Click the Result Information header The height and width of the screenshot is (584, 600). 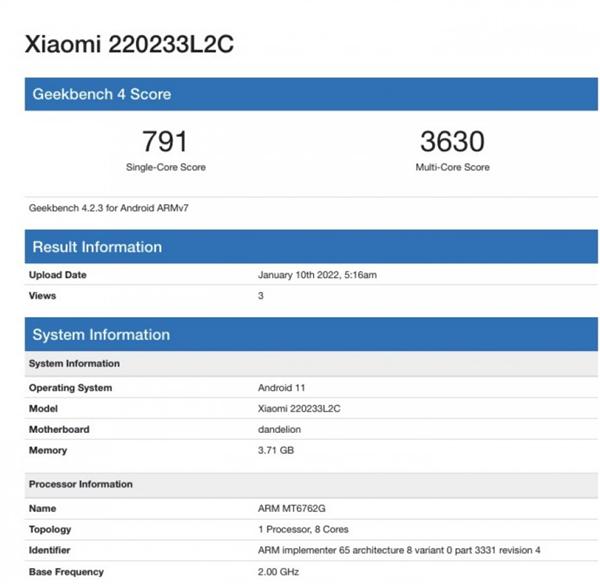(x=311, y=246)
